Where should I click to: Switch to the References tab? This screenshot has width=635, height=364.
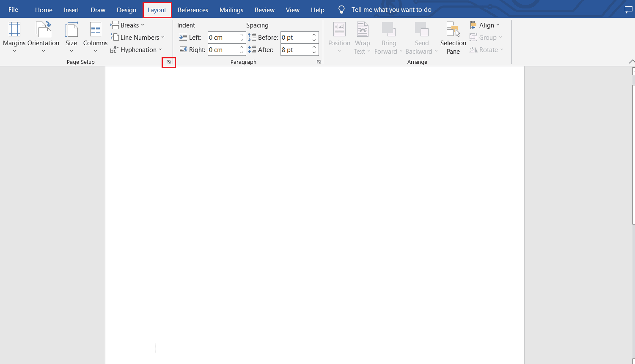click(193, 9)
